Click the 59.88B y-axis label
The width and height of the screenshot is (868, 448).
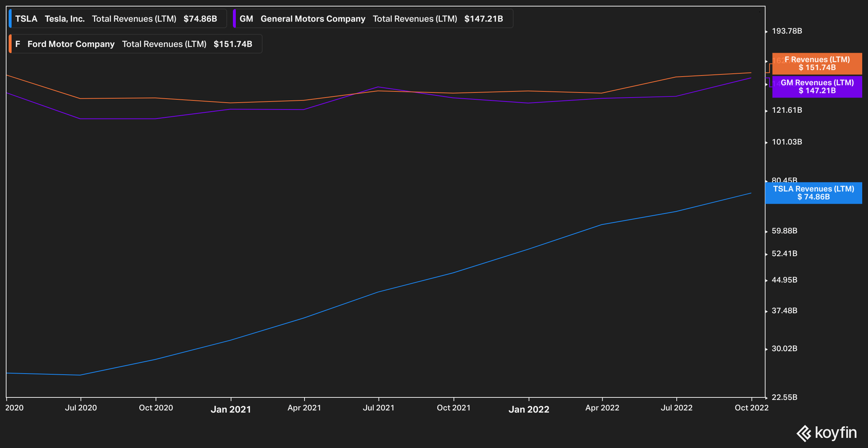[x=784, y=231]
